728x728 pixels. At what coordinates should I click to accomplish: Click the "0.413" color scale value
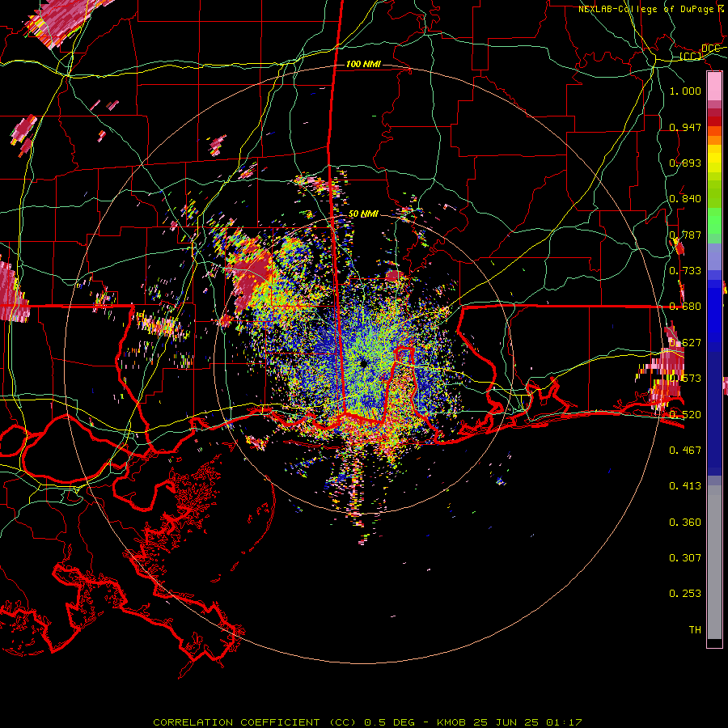[685, 486]
